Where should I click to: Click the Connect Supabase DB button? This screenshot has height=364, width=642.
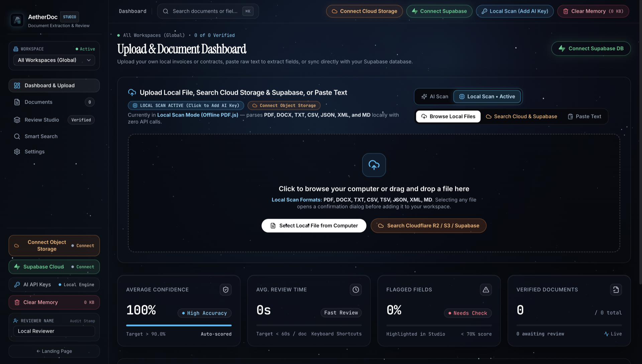pos(591,48)
